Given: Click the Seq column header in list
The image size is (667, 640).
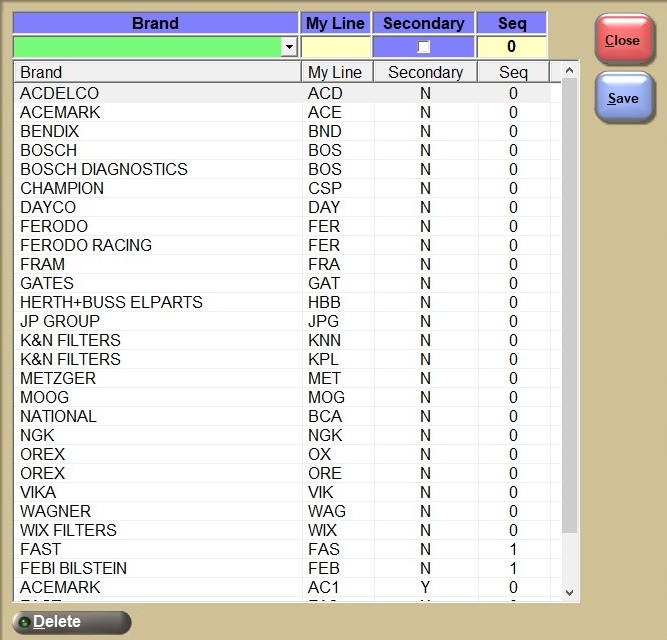Looking at the screenshot, I should coord(513,72).
